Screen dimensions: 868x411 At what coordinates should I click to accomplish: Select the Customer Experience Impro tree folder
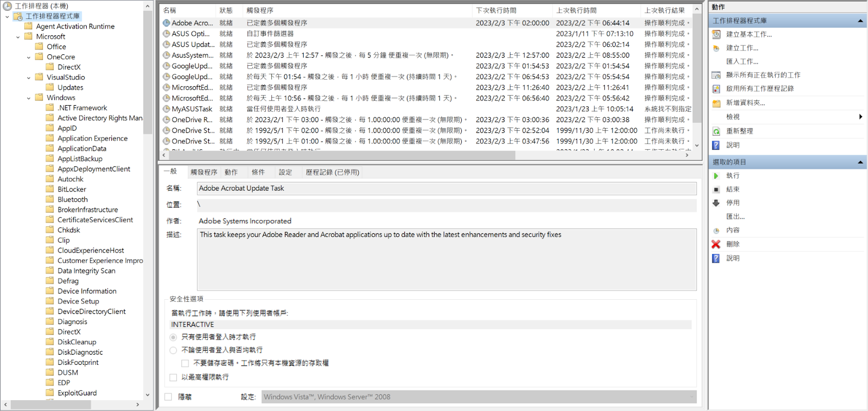100,261
